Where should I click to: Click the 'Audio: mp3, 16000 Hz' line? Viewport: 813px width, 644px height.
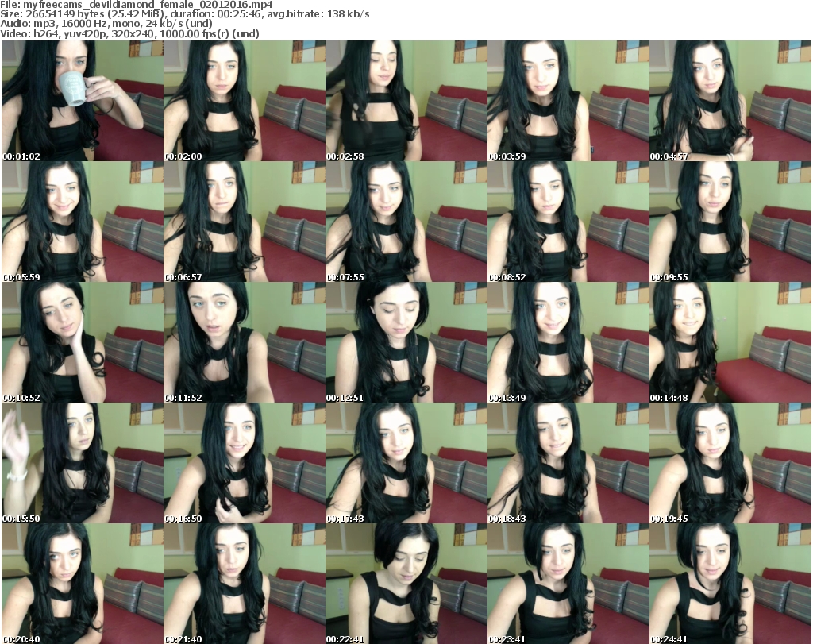click(x=106, y=24)
